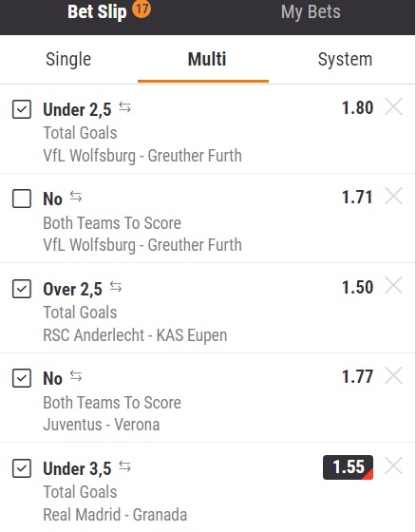Swap the Over 2,5 selection using arrows icon
This screenshot has height=532, width=416.
(x=116, y=287)
